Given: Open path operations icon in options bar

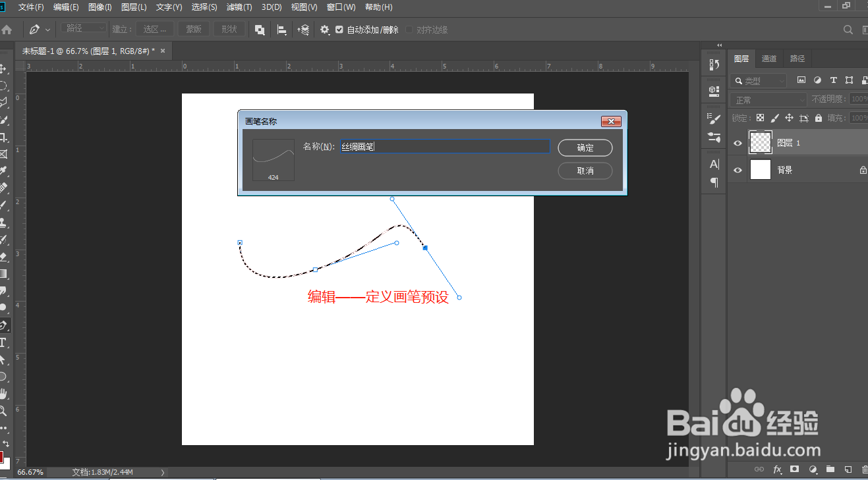Looking at the screenshot, I should click(x=260, y=30).
